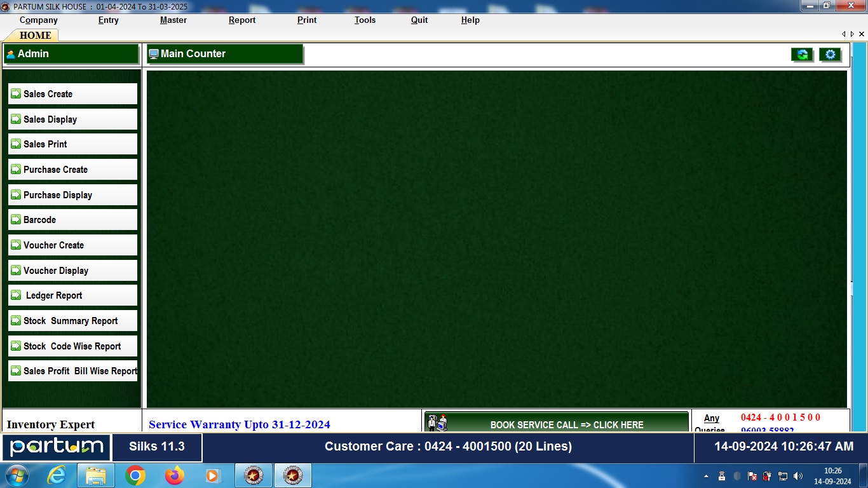Open the Quit menu
The image size is (868, 488).
pyautogui.click(x=419, y=20)
